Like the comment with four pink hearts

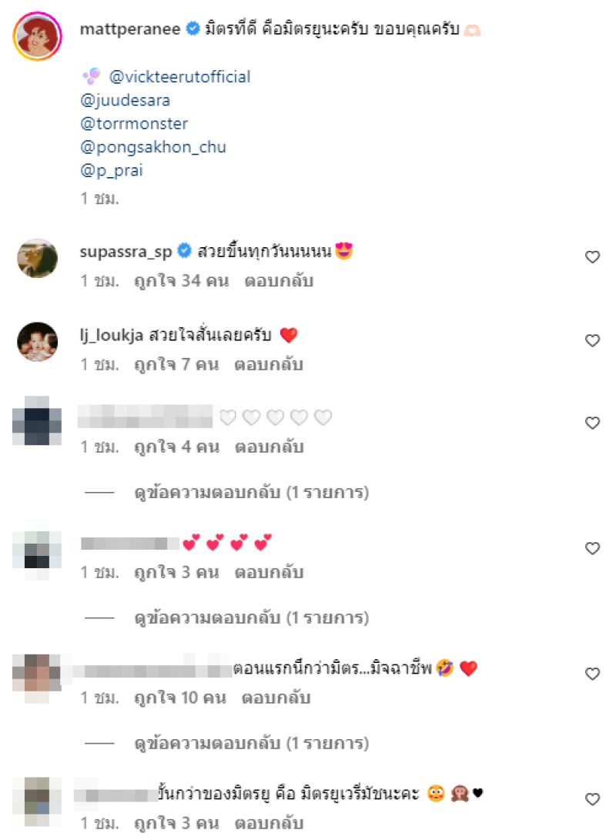tap(592, 548)
